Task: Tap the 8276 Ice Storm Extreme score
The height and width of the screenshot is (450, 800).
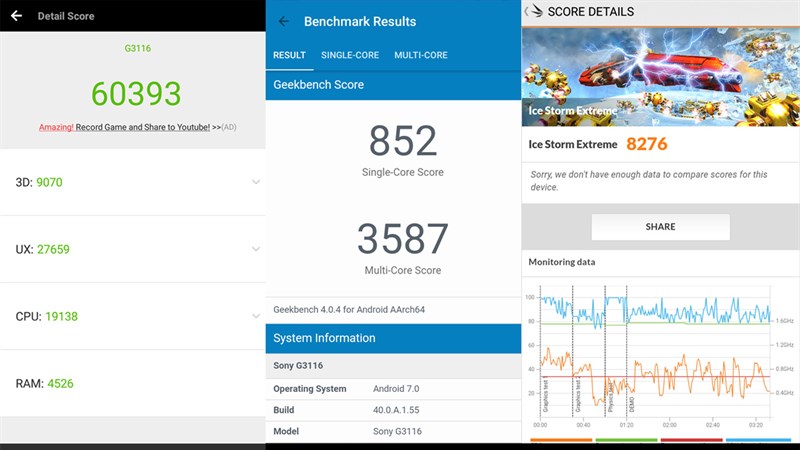Action: click(x=646, y=144)
